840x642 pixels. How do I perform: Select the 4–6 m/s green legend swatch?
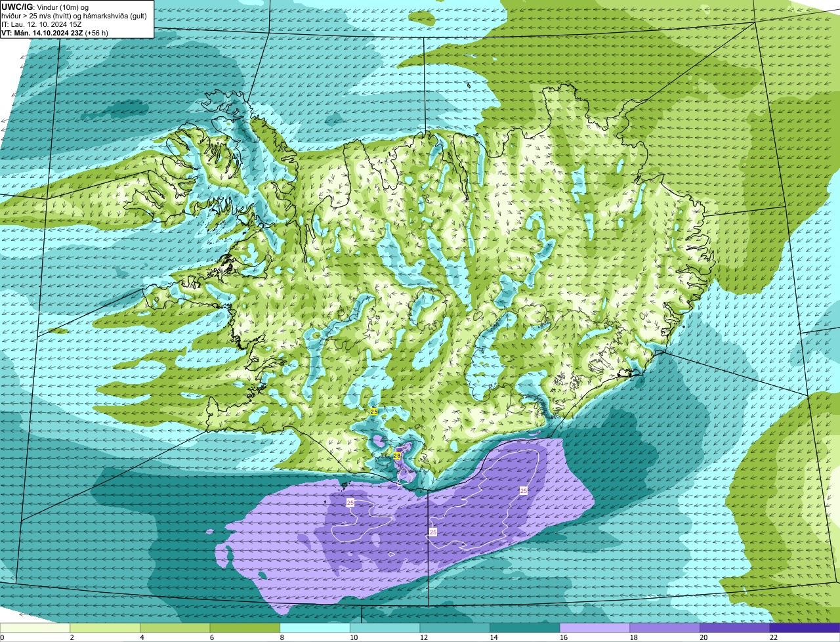tap(175, 628)
